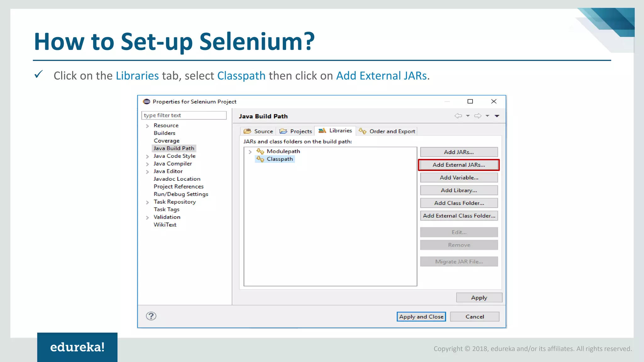Select WikiText in the tree
The image size is (644, 362).
point(165,225)
